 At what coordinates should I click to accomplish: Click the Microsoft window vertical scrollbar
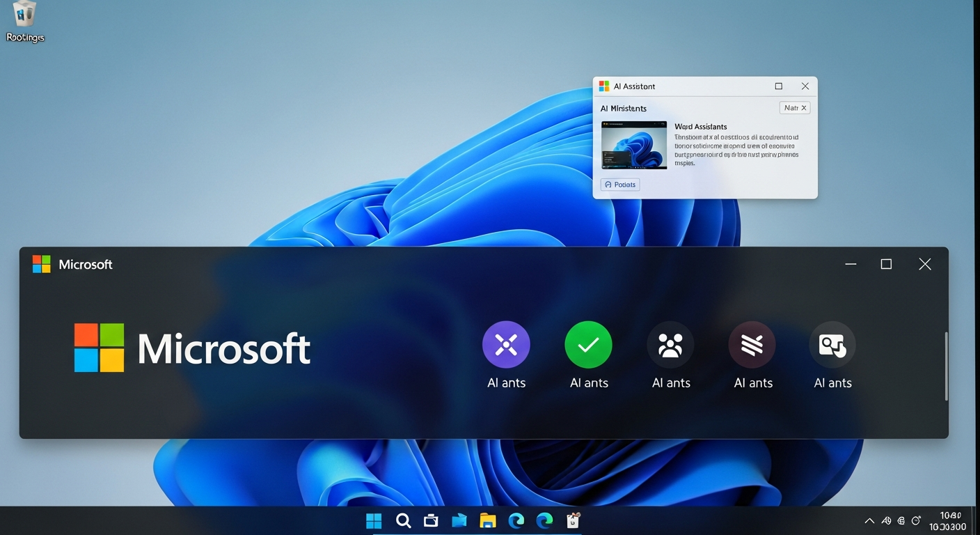coord(946,366)
